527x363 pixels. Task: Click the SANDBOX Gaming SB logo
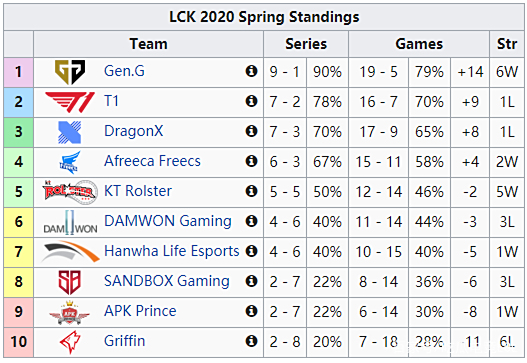click(70, 282)
